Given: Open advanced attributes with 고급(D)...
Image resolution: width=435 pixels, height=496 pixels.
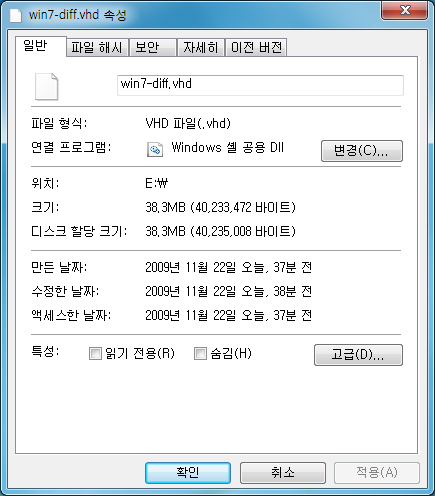Looking at the screenshot, I should click(358, 355).
